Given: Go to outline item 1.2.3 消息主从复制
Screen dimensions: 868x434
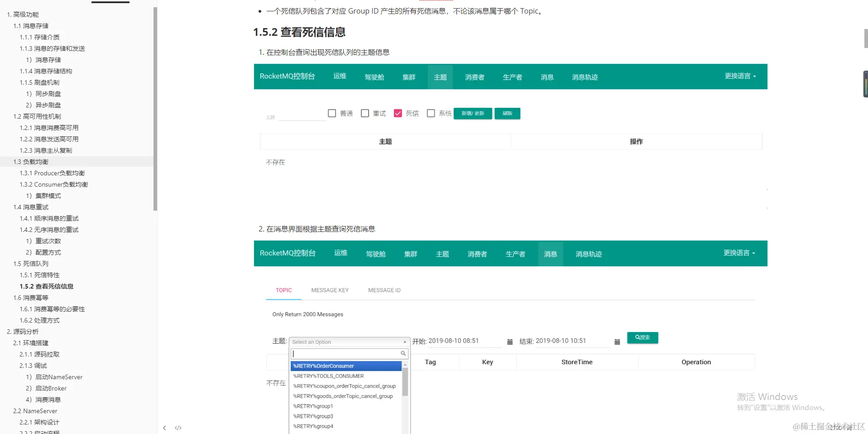Looking at the screenshot, I should tap(46, 150).
